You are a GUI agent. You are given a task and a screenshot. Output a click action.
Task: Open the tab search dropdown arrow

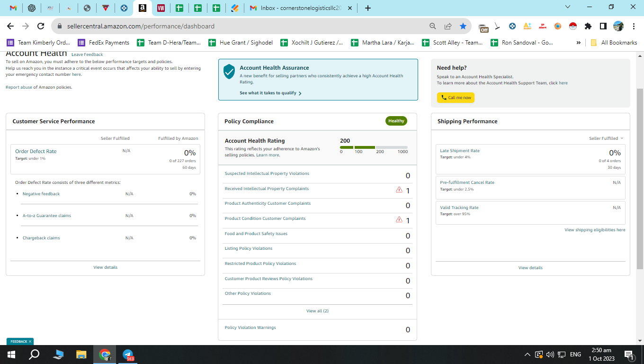[x=568, y=7]
